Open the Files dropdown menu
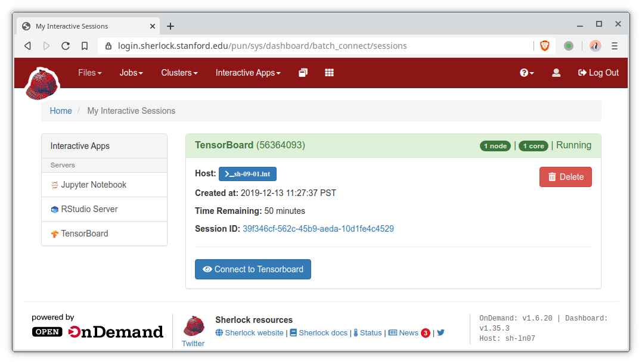Viewport: 642px width, 364px height. pyautogui.click(x=89, y=73)
